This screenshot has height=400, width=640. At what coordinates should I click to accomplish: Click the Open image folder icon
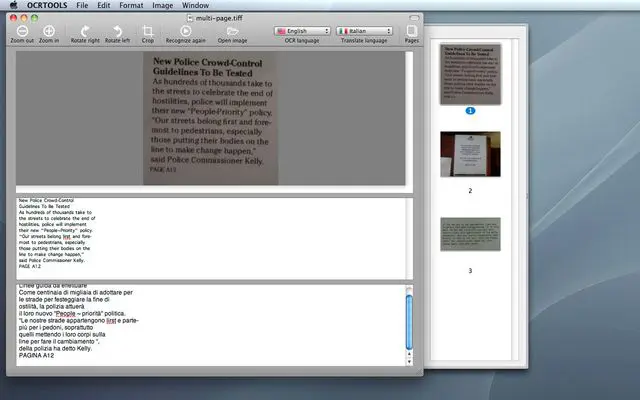pos(232,31)
